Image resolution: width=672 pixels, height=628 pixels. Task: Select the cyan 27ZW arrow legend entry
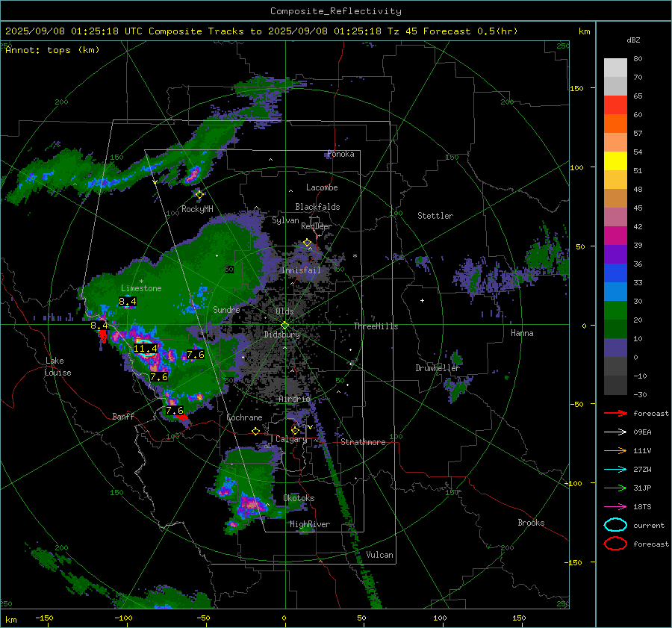(615, 470)
